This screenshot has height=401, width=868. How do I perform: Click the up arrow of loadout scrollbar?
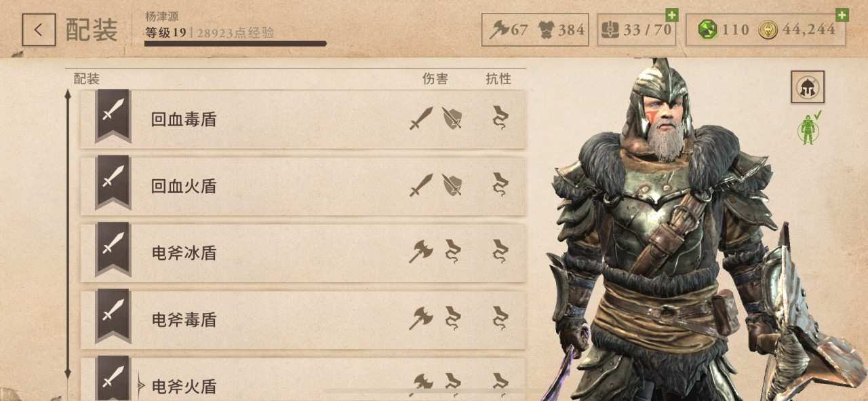coord(67,94)
